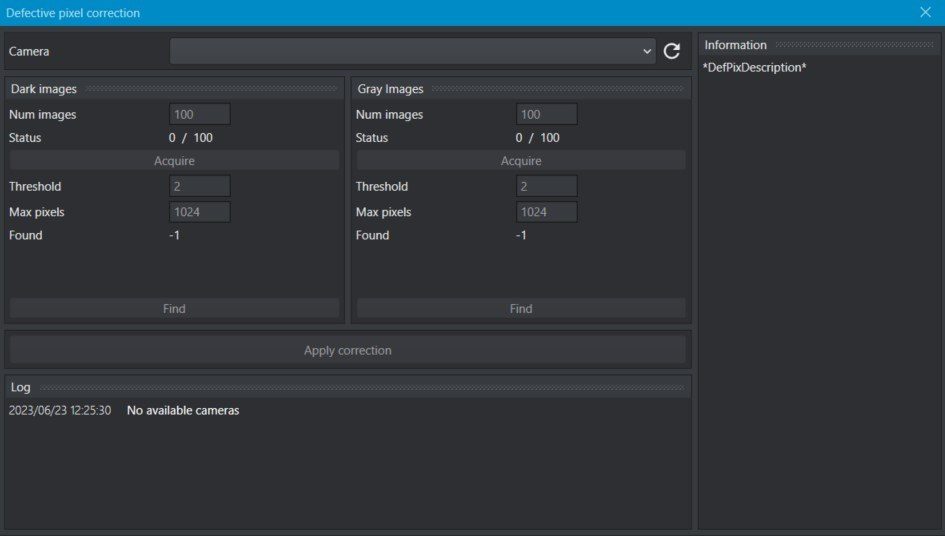The image size is (945, 536).
Task: Click the Information panel header
Action: click(736, 45)
